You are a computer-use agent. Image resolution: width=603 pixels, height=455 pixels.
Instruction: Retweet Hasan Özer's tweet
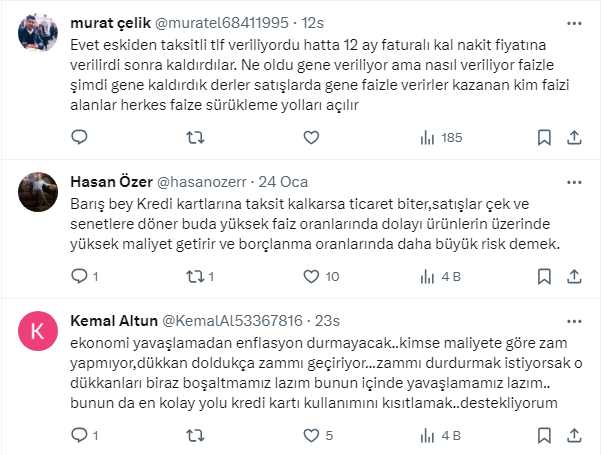tap(196, 276)
